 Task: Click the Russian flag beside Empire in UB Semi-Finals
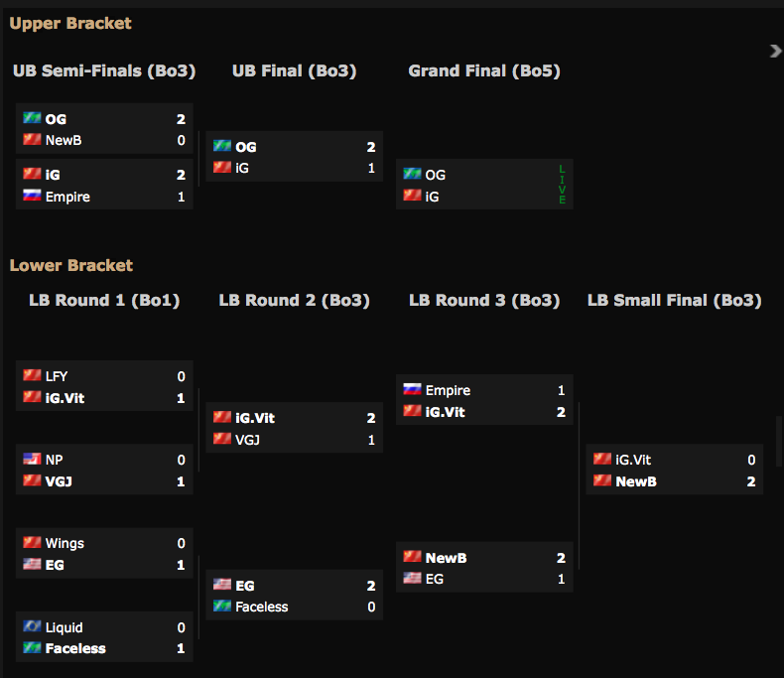[x=32, y=196]
